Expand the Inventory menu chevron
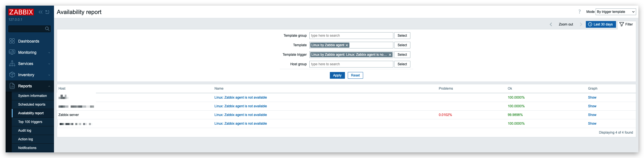Screen dimensions: 644x158 coord(49,75)
